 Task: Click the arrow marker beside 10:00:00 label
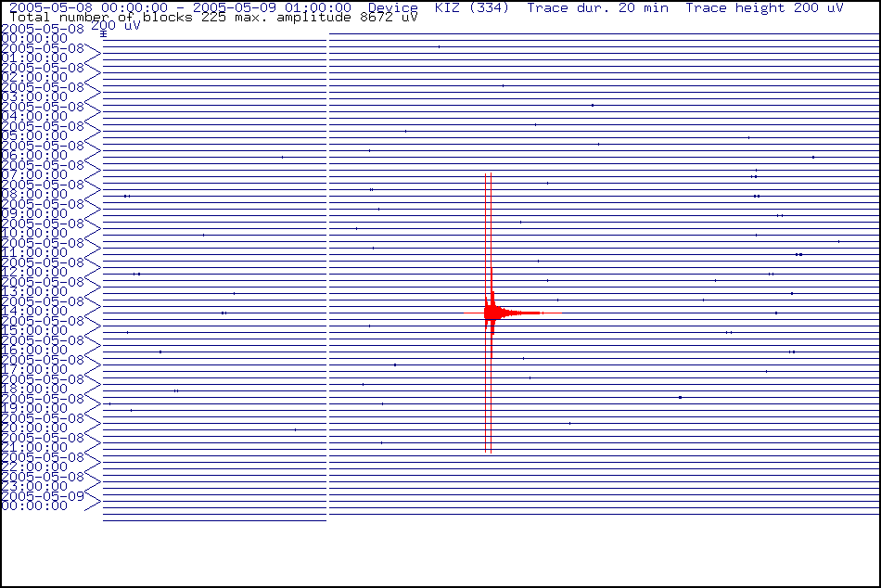(93, 228)
